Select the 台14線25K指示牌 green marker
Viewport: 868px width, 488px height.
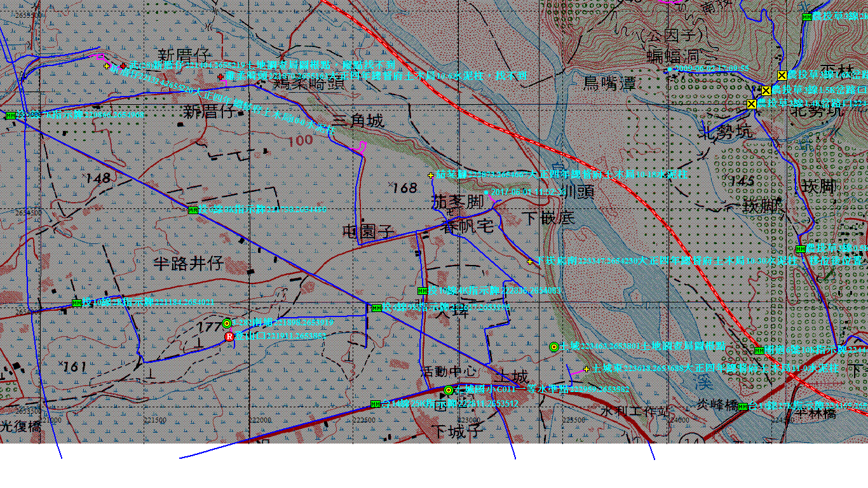376,404
